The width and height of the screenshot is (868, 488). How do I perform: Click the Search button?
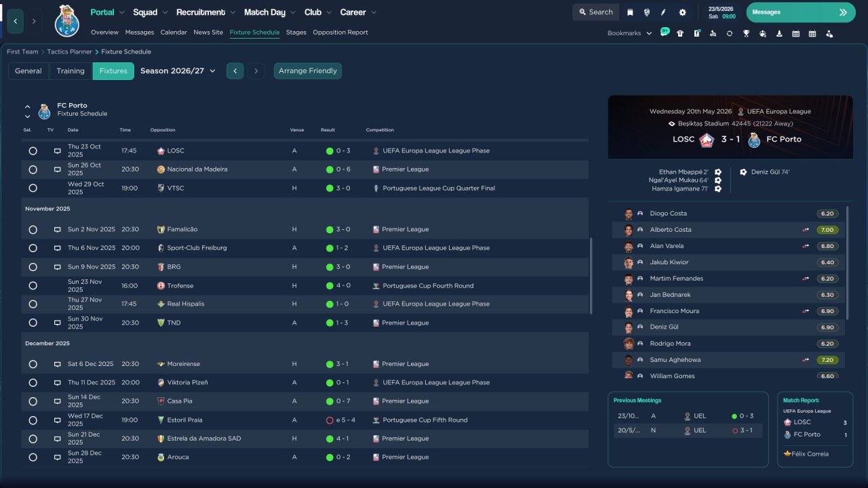click(x=595, y=12)
